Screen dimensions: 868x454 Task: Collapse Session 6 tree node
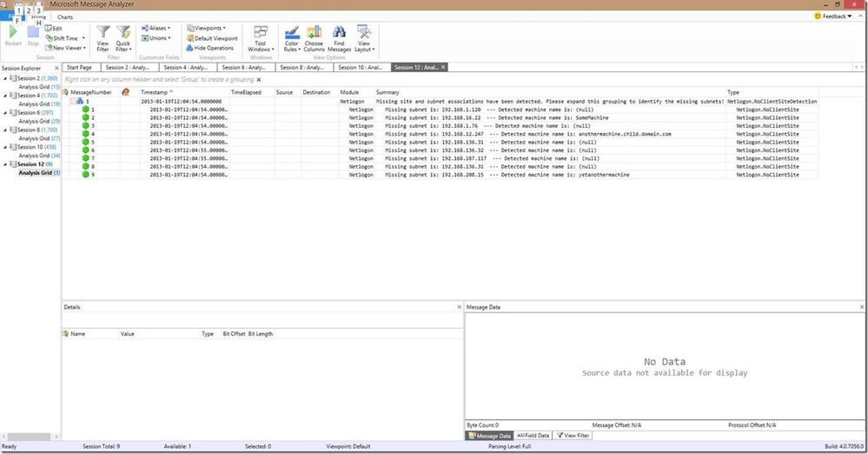coord(5,112)
